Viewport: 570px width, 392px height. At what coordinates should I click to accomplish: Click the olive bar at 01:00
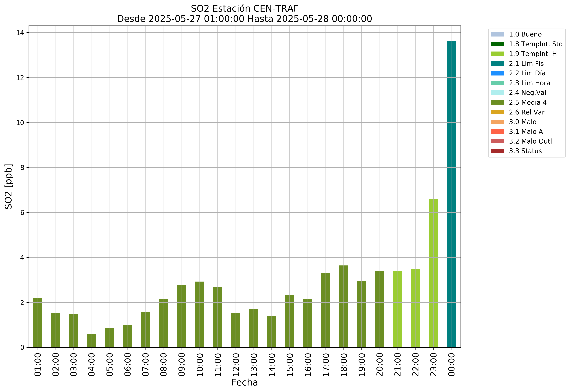38,323
